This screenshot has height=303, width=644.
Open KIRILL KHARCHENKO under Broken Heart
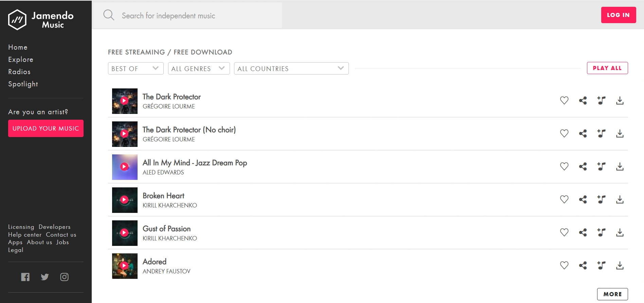tap(170, 205)
